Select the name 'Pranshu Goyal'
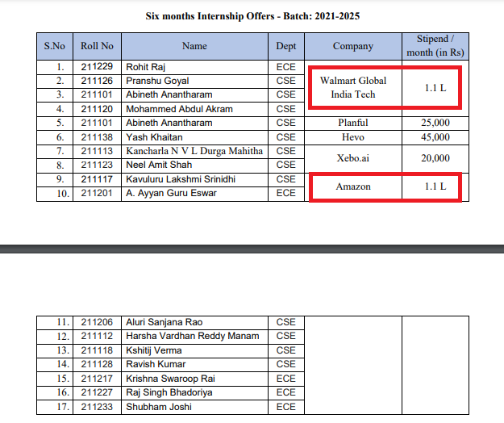Screen dimensions: 504x423 pos(157,81)
